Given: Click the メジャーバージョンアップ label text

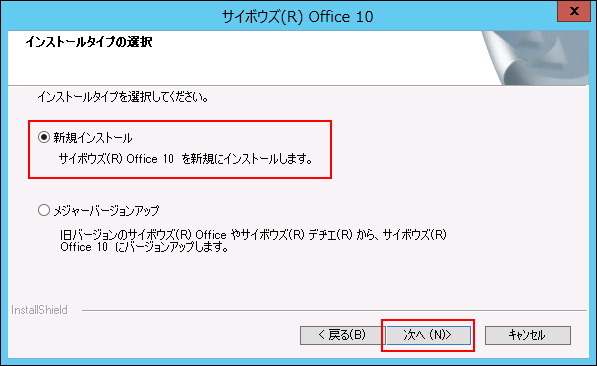Looking at the screenshot, I should pyautogui.click(x=106, y=210).
